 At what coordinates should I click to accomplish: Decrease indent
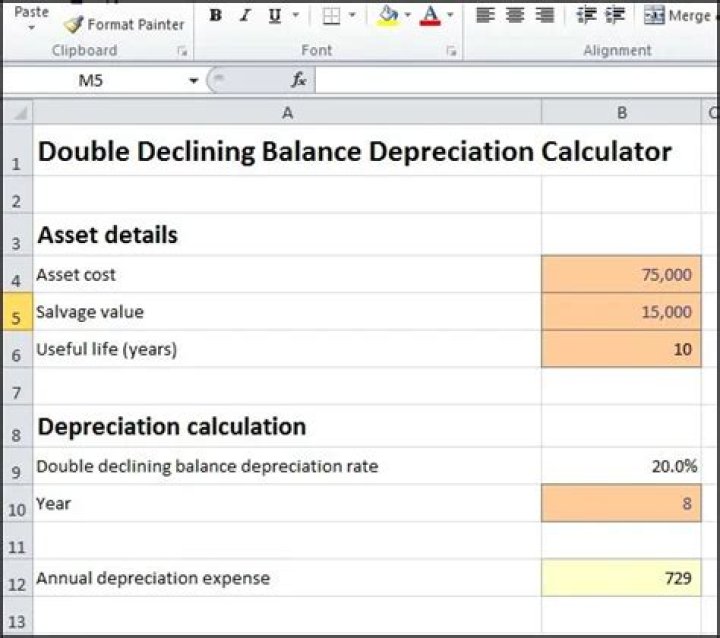coord(586,16)
